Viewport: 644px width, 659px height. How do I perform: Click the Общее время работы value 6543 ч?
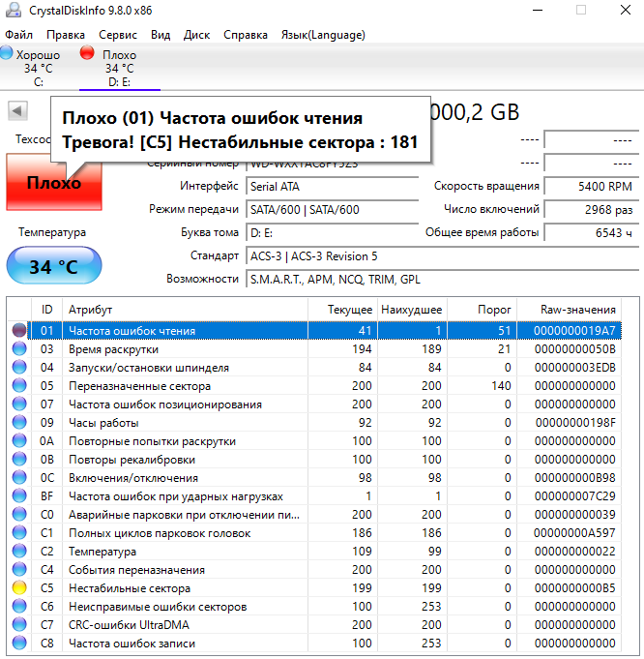[x=592, y=232]
